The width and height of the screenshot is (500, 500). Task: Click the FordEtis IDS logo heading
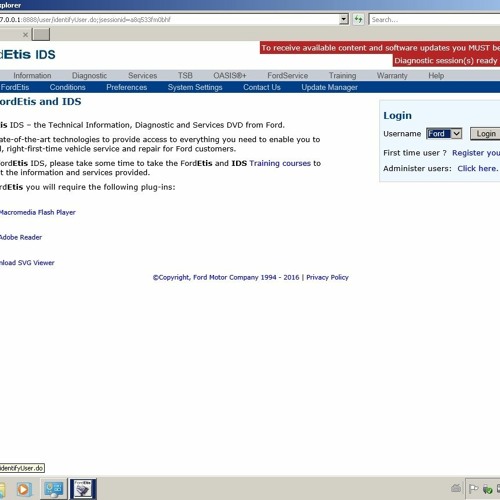(28, 54)
